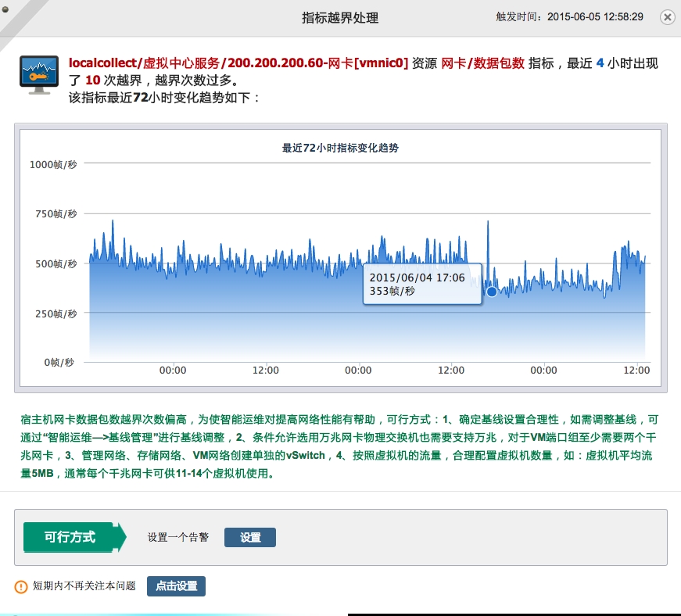Click the orange warning icon near 短期内不再关注本问题
This screenshot has width=681, height=616.
tap(19, 586)
